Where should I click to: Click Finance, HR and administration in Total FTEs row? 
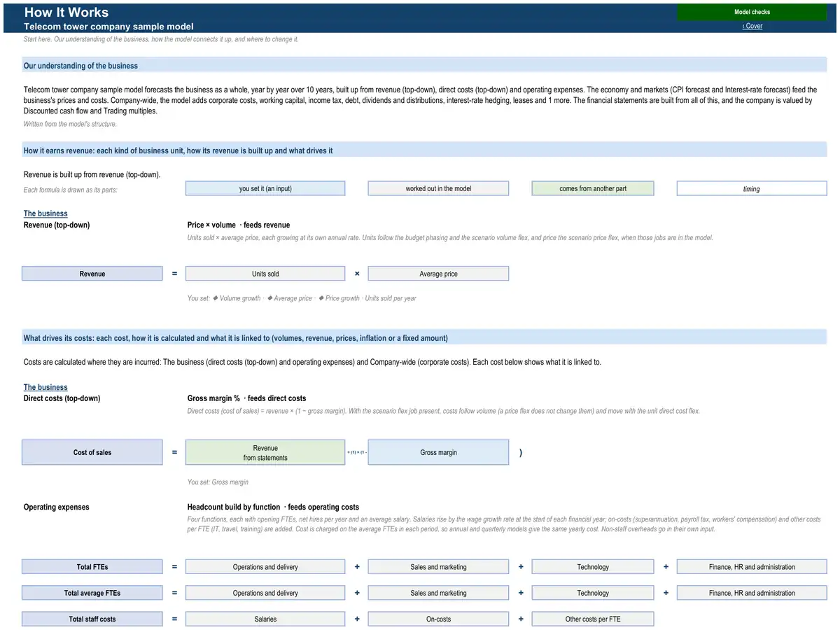point(752,567)
